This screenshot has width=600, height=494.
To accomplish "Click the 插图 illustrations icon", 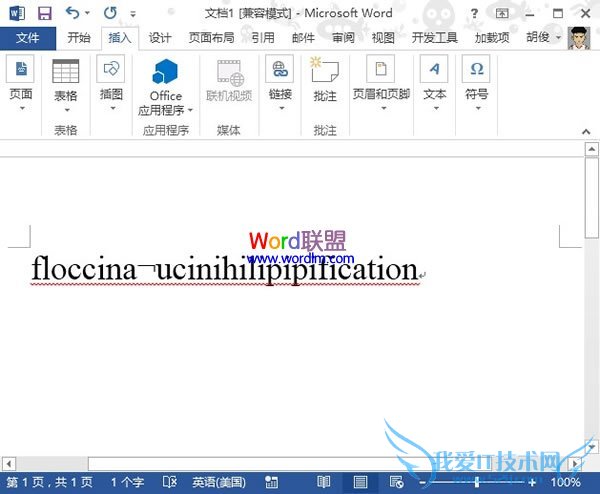I will 111,69.
